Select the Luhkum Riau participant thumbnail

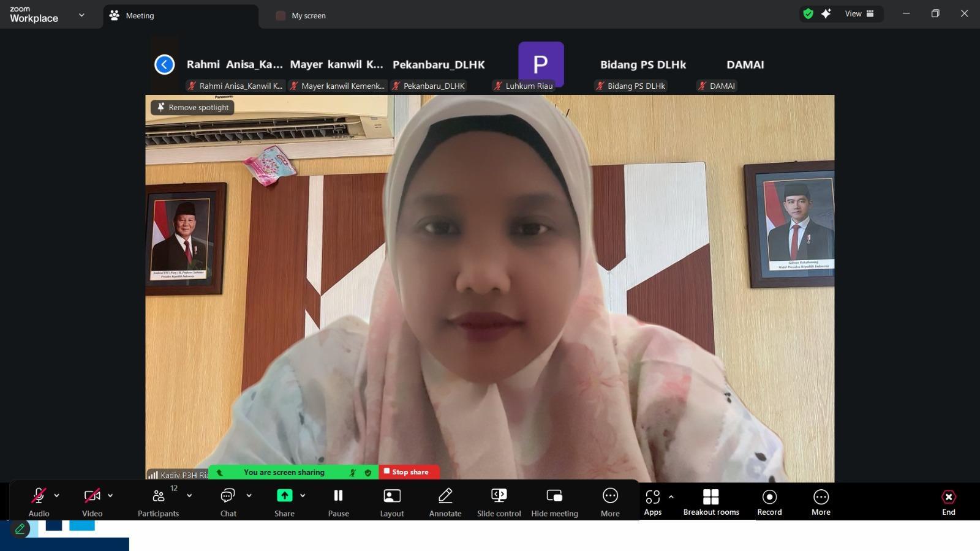coord(540,66)
